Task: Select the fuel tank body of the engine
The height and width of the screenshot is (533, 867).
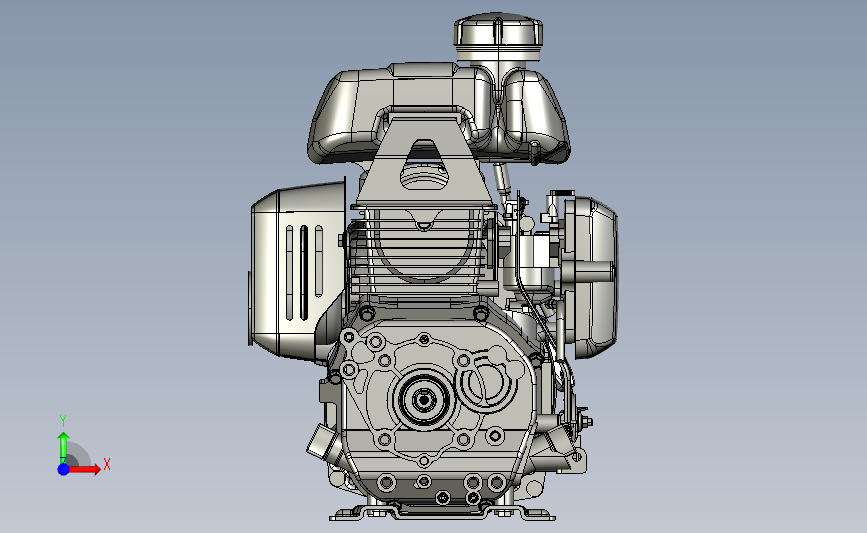Action: [x=438, y=113]
